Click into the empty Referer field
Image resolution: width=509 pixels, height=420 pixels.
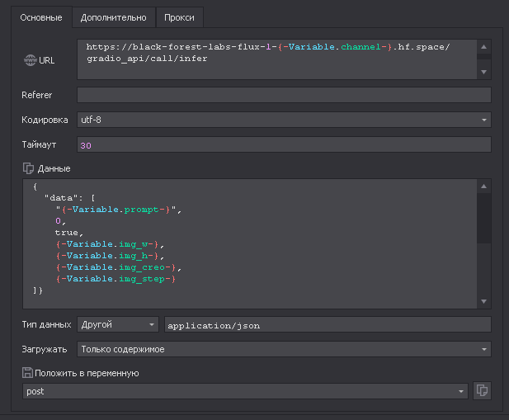click(x=283, y=96)
